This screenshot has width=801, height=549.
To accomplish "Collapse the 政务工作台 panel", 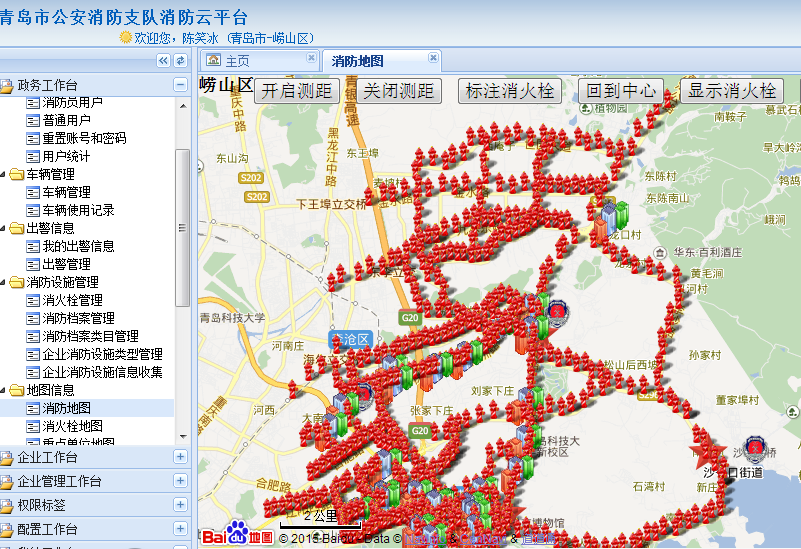I will coord(180,85).
